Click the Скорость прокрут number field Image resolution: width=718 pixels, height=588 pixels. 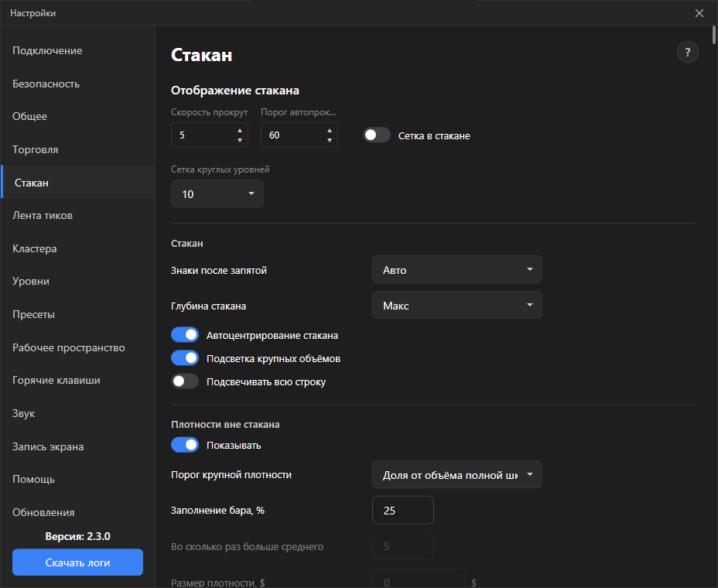[x=209, y=135]
